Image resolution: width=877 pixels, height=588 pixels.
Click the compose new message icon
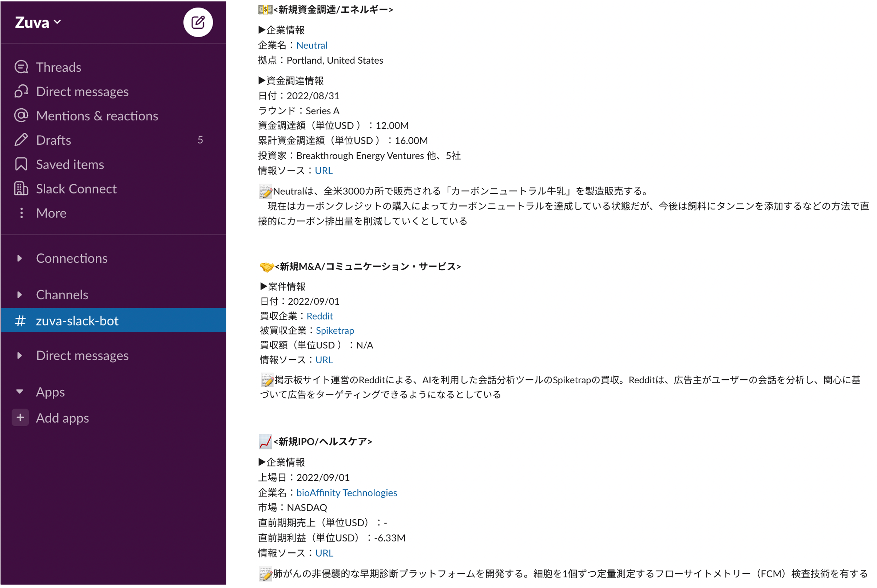point(198,23)
